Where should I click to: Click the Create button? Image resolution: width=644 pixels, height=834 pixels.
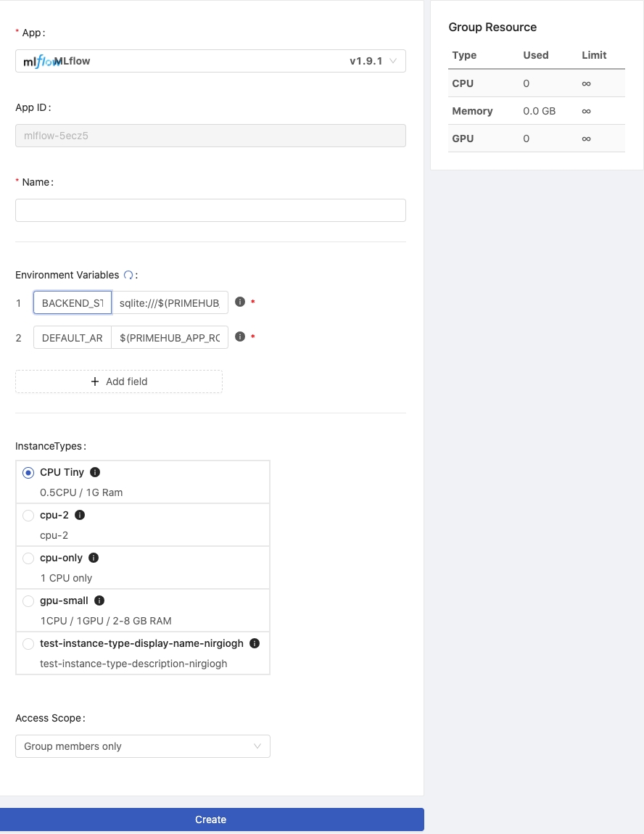(x=212, y=819)
